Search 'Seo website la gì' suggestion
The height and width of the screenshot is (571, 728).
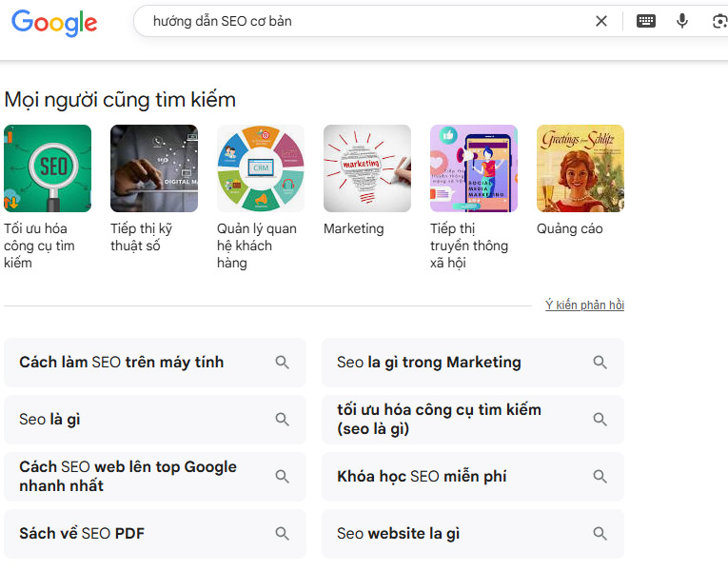click(x=473, y=534)
